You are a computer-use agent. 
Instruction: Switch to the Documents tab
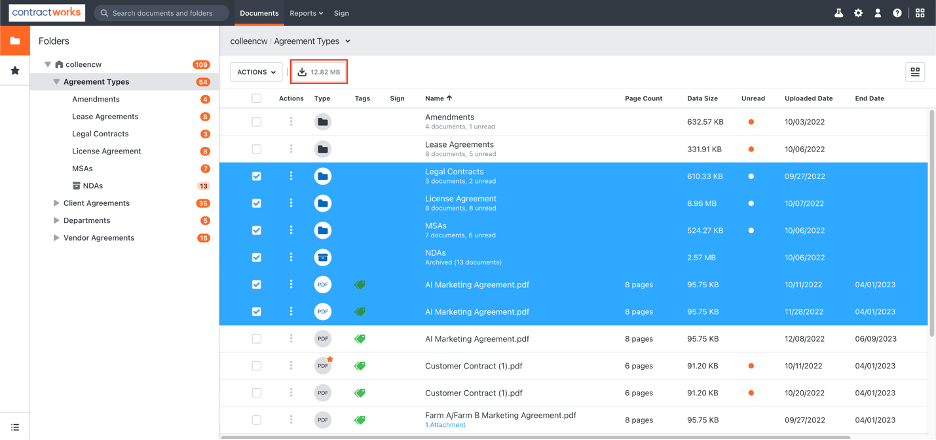pyautogui.click(x=259, y=13)
